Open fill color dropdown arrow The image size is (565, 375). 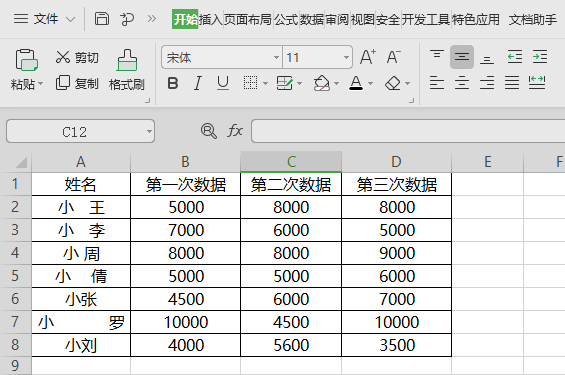[337, 84]
